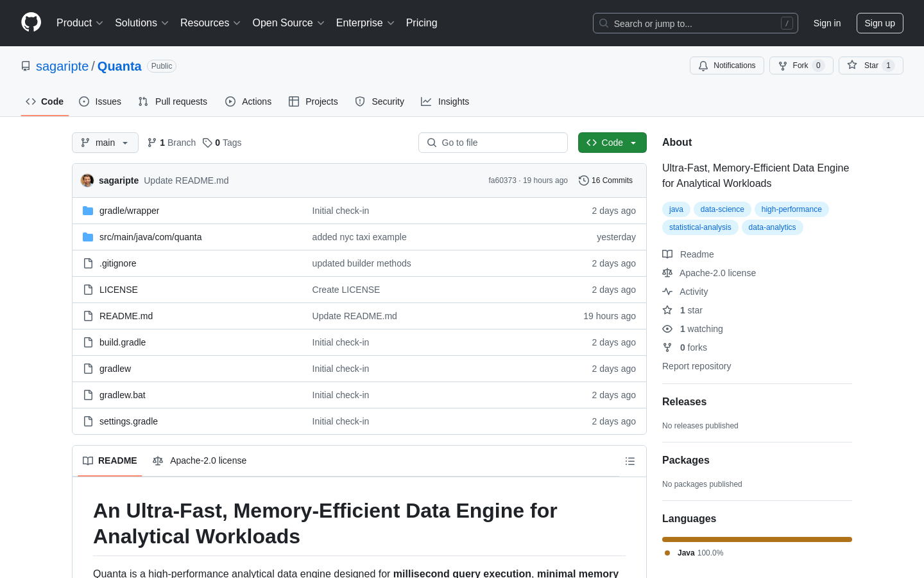Click the fork icon beside 0 forks
This screenshot has width=924, height=578.
pyautogui.click(x=667, y=347)
